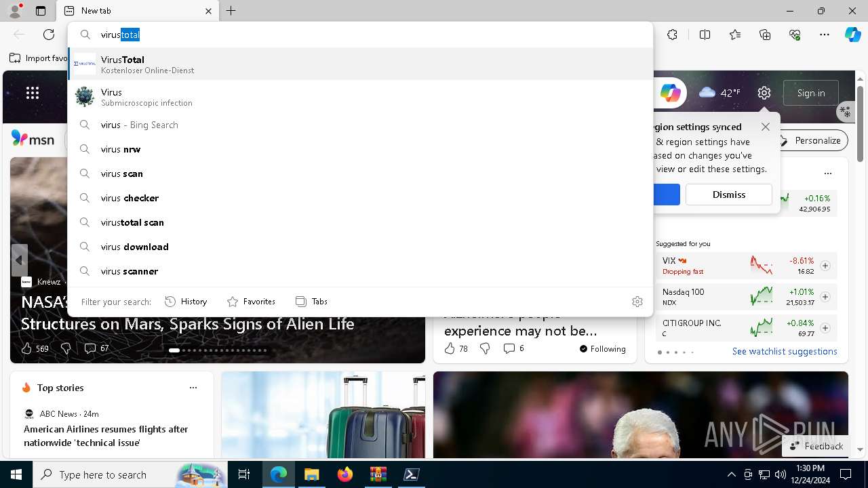Image resolution: width=868 pixels, height=488 pixels.
Task: Like the story with 78 likes
Action: point(456,348)
